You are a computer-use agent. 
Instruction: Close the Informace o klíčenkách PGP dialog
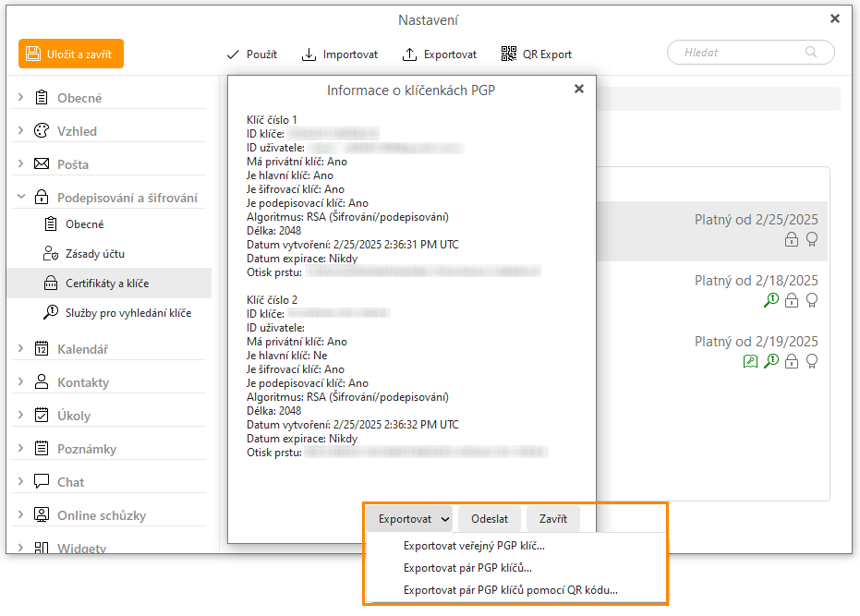click(579, 90)
